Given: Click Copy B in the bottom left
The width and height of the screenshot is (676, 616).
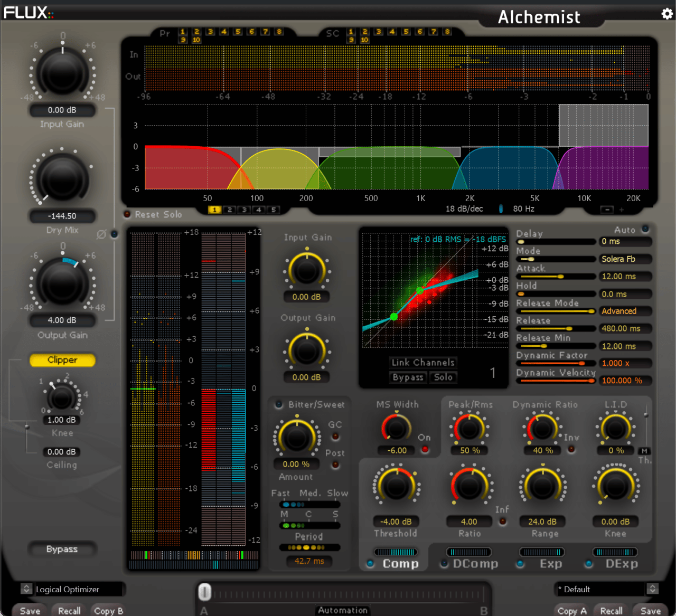Looking at the screenshot, I should pos(108,610).
